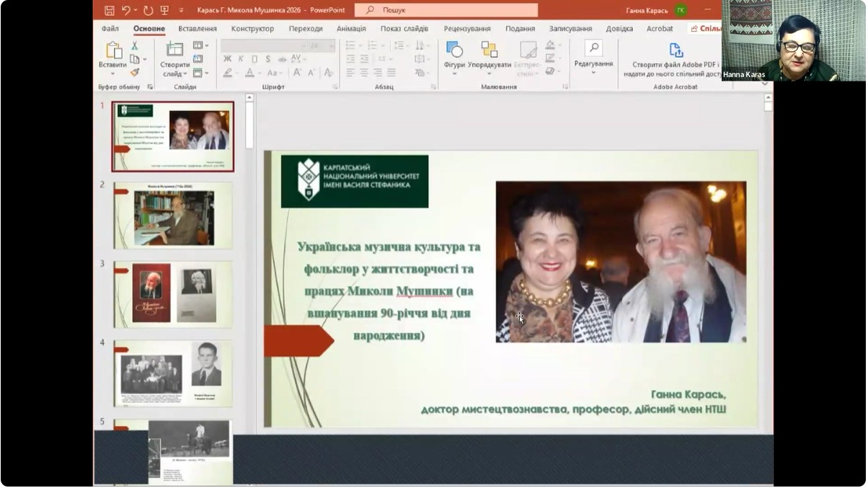This screenshot has height=488, width=868.
Task: Select slide 3 thumbnail in the panel
Action: tap(173, 294)
